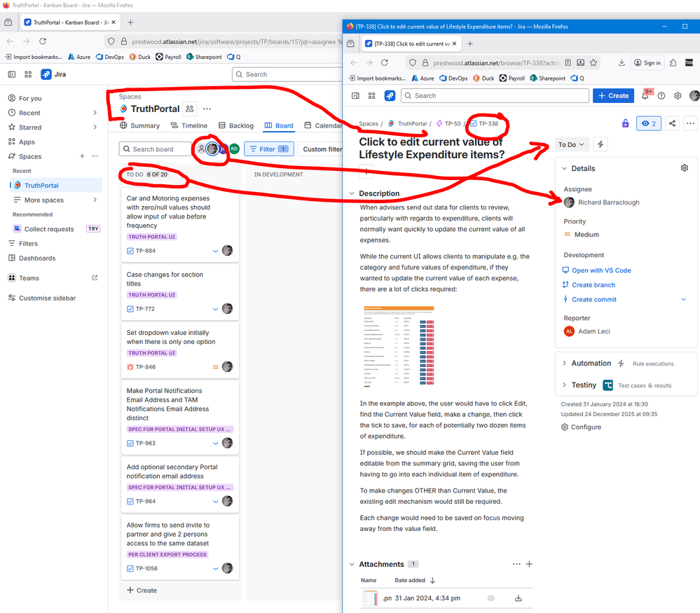
Task: Click the share icon on issue TP-338
Action: click(x=671, y=123)
